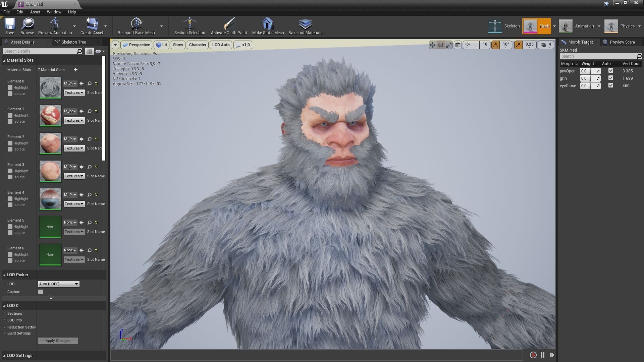Open details view options grid icon

[89, 51]
